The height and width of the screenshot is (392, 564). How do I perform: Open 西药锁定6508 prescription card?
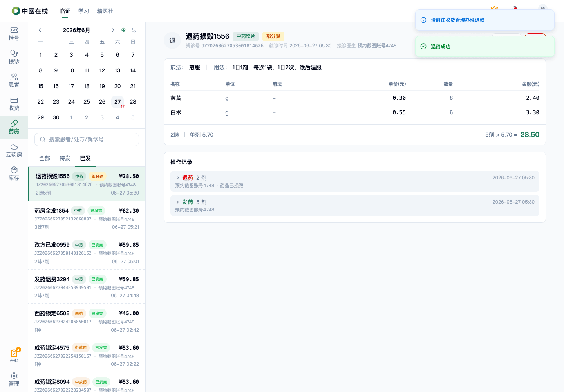pyautogui.click(x=87, y=321)
